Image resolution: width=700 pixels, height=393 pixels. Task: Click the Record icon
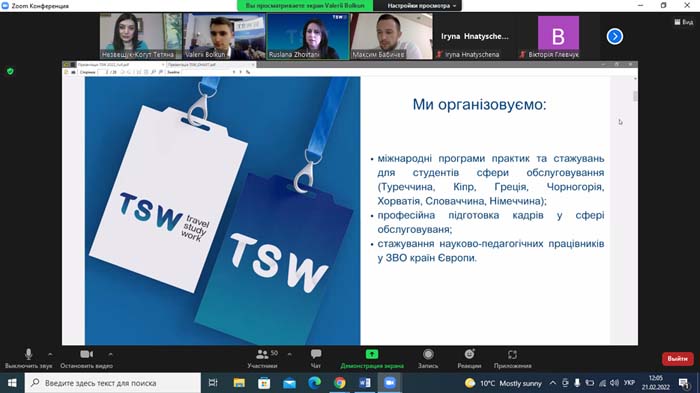[428, 354]
